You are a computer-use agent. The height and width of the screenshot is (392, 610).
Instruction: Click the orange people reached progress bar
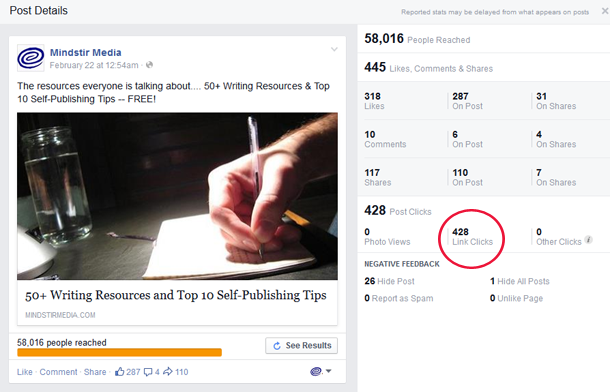click(119, 352)
